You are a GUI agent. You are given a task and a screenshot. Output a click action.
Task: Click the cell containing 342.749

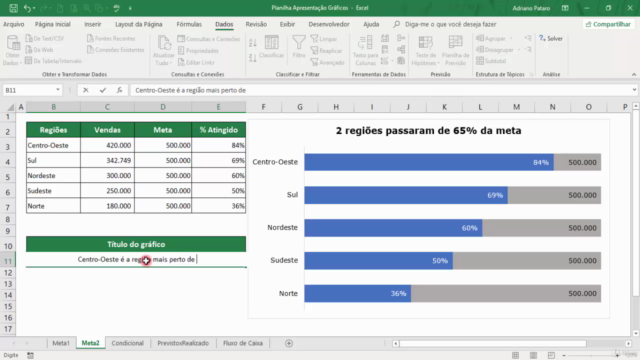pyautogui.click(x=107, y=160)
